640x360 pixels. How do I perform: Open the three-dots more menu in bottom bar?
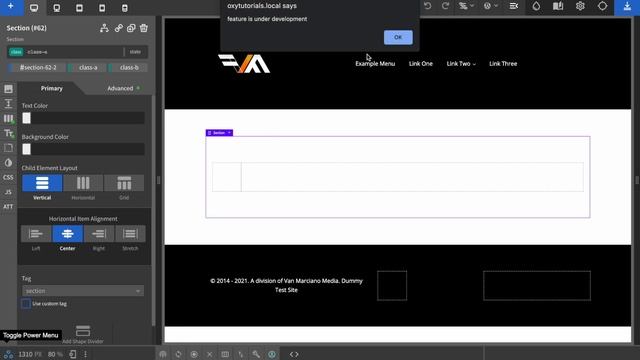click(x=85, y=354)
